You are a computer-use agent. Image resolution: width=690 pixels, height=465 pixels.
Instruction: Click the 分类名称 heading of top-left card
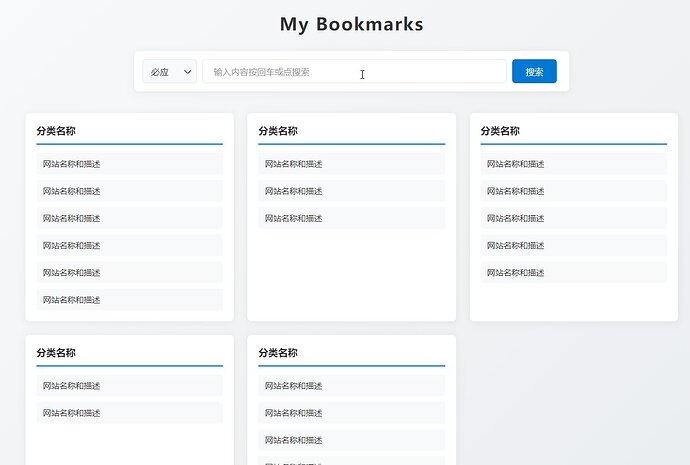56,130
